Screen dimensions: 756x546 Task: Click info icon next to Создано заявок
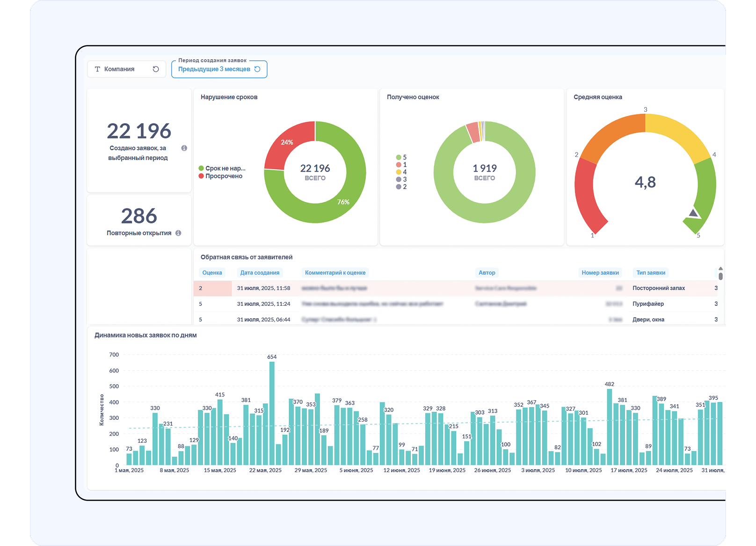point(184,148)
